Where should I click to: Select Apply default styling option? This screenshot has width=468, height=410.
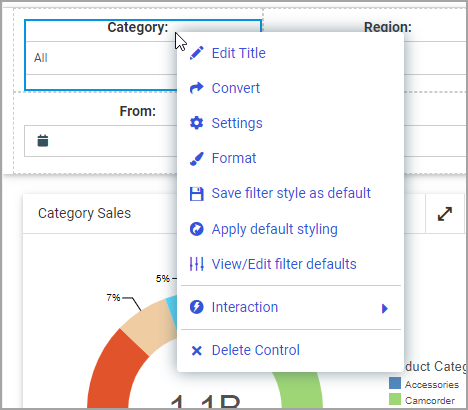click(275, 229)
